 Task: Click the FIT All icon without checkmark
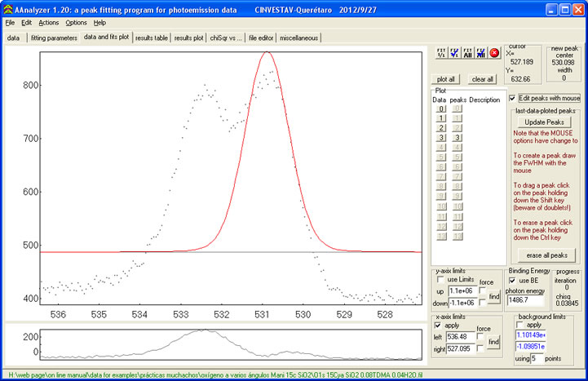468,53
